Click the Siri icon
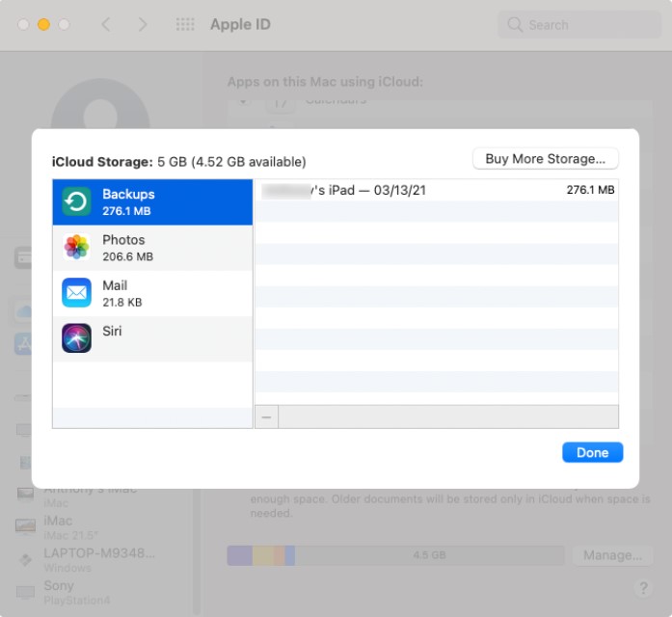This screenshot has height=617, width=672. [x=76, y=338]
